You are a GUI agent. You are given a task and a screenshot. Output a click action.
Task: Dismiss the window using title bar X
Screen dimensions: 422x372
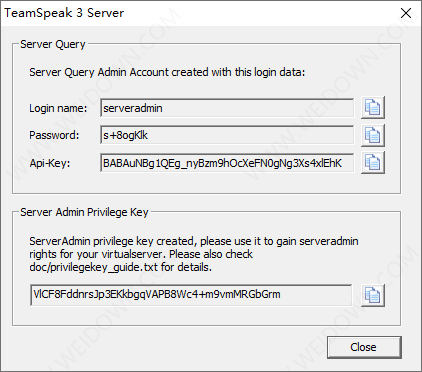(x=406, y=13)
